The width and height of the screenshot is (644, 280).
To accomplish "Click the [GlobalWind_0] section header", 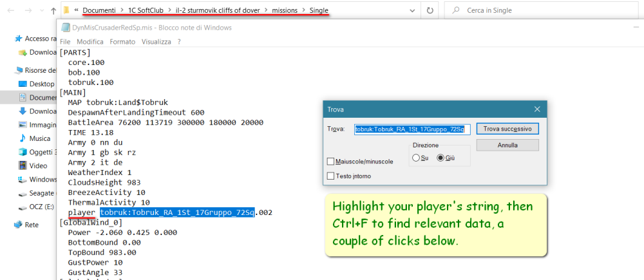I will pos(91,222).
